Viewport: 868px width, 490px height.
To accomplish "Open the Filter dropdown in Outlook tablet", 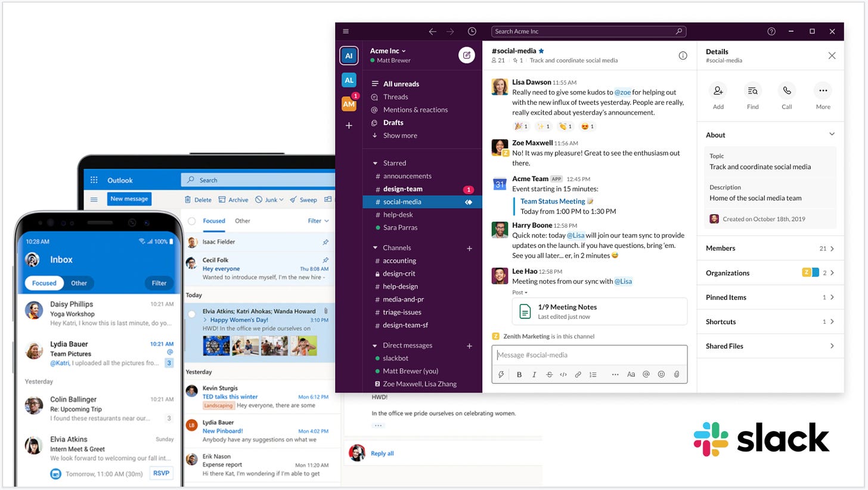I will [x=318, y=221].
